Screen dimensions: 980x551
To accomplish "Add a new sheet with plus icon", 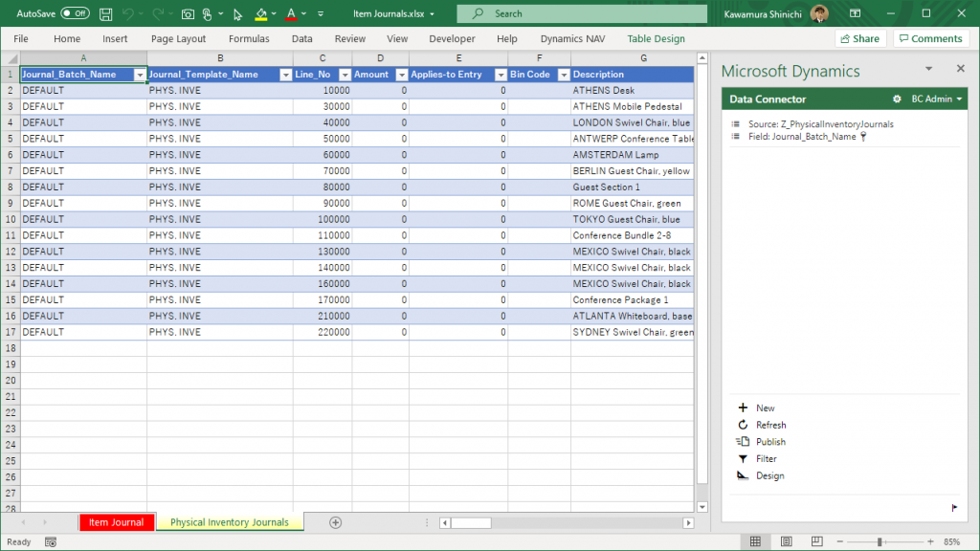I will [x=336, y=523].
